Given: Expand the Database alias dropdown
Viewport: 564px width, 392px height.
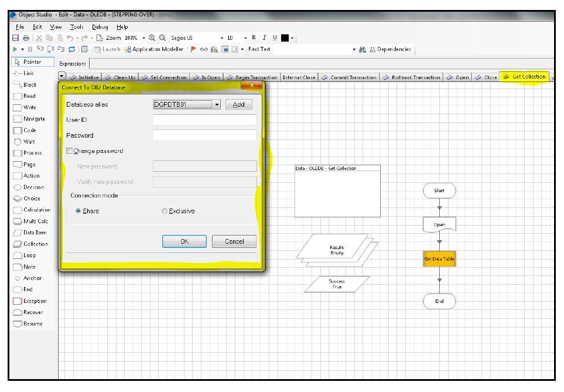Looking at the screenshot, I should pyautogui.click(x=217, y=104).
